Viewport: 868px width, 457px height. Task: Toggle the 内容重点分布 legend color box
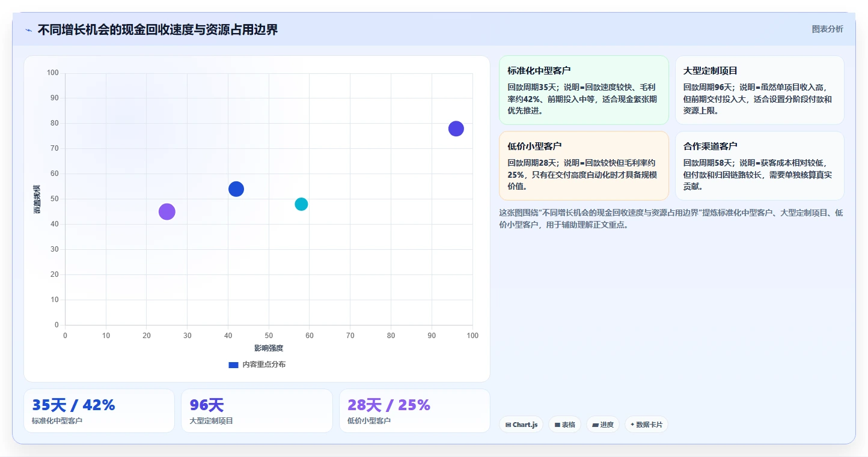[x=233, y=365]
